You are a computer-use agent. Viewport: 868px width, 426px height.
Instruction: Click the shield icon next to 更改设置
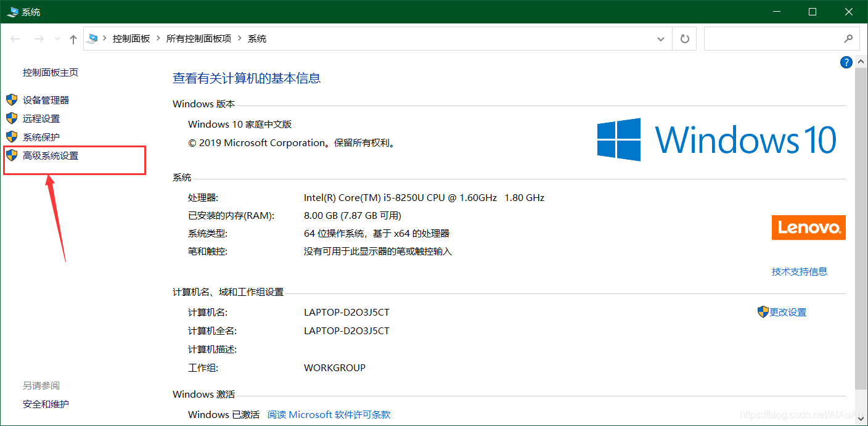763,312
